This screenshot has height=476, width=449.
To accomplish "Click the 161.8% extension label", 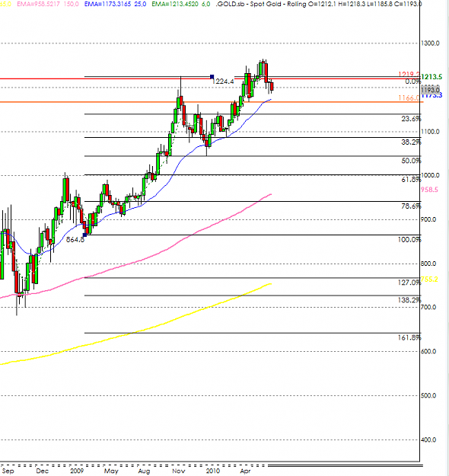I will tap(409, 337).
